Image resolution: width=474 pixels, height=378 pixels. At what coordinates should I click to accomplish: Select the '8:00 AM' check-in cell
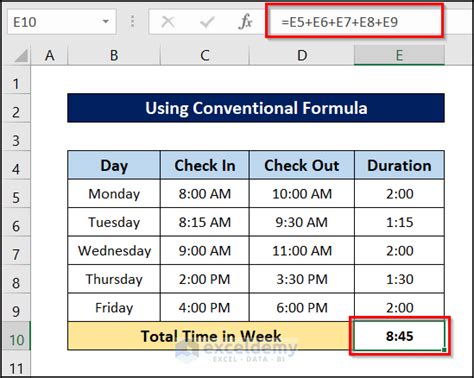click(205, 194)
